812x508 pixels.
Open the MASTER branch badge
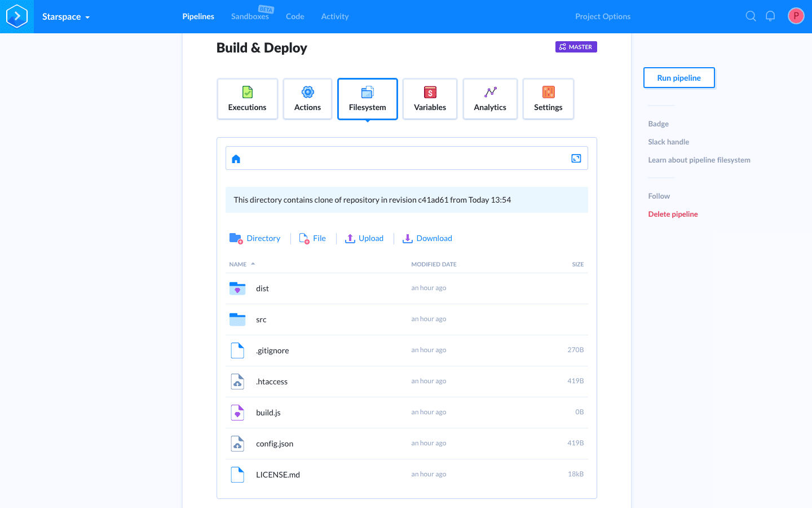[x=576, y=47]
